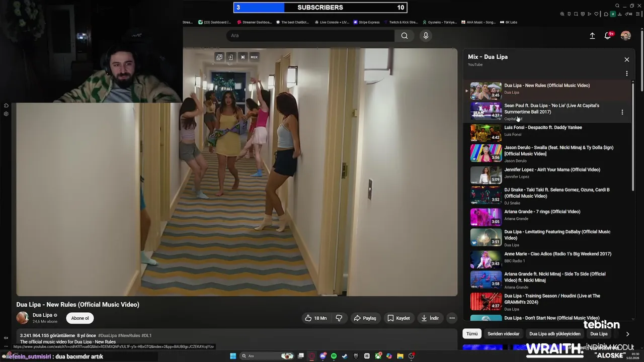The image size is (644, 362).
Task: Open browser AI assistant toolbar icon
Action: pos(628,14)
